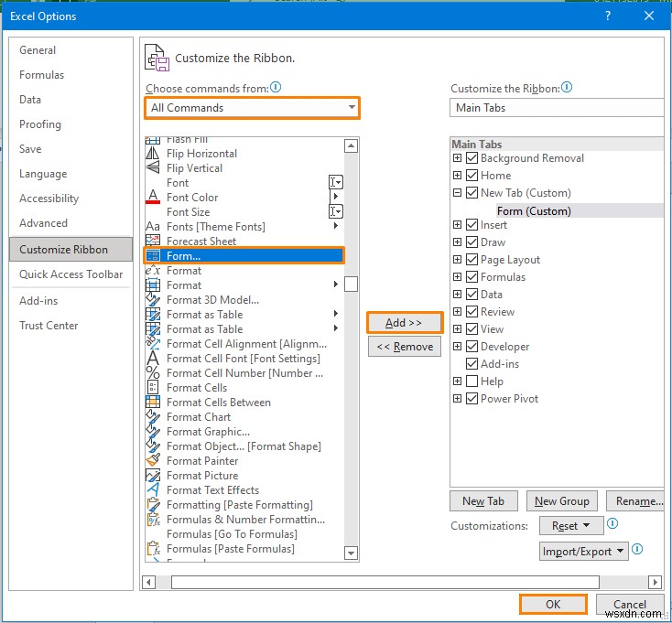Select Form (Custom) group in ribbon tree
The image size is (672, 623).
[x=534, y=210]
